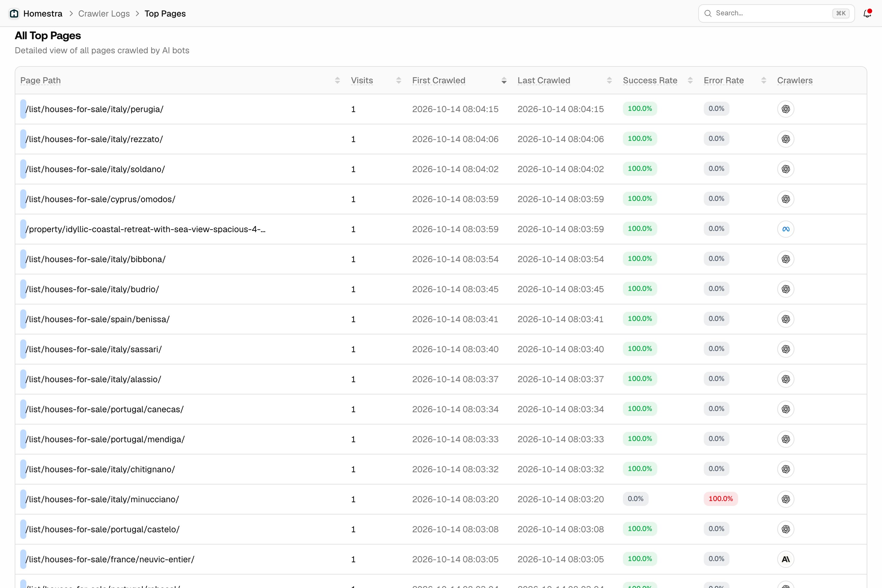882x588 pixels.
Task: Focus the Search input field
Action: point(776,13)
